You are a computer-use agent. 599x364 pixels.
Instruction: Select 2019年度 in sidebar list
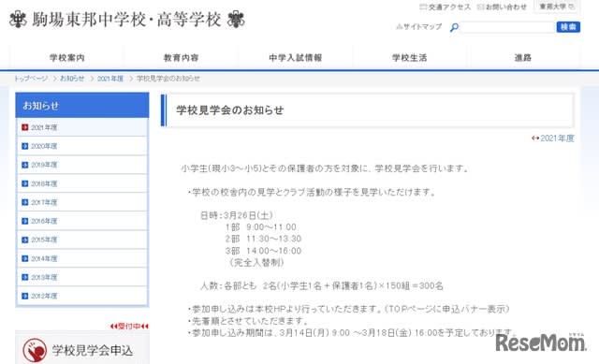(x=82, y=165)
